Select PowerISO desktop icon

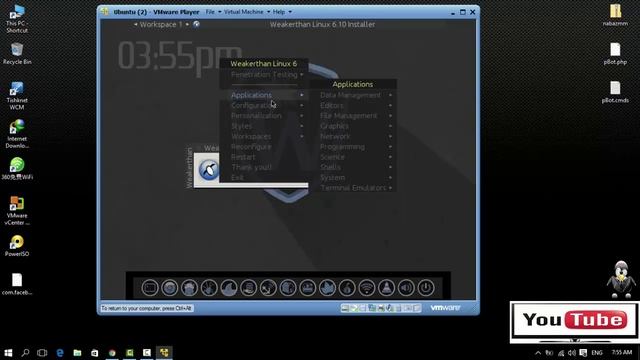point(17,246)
